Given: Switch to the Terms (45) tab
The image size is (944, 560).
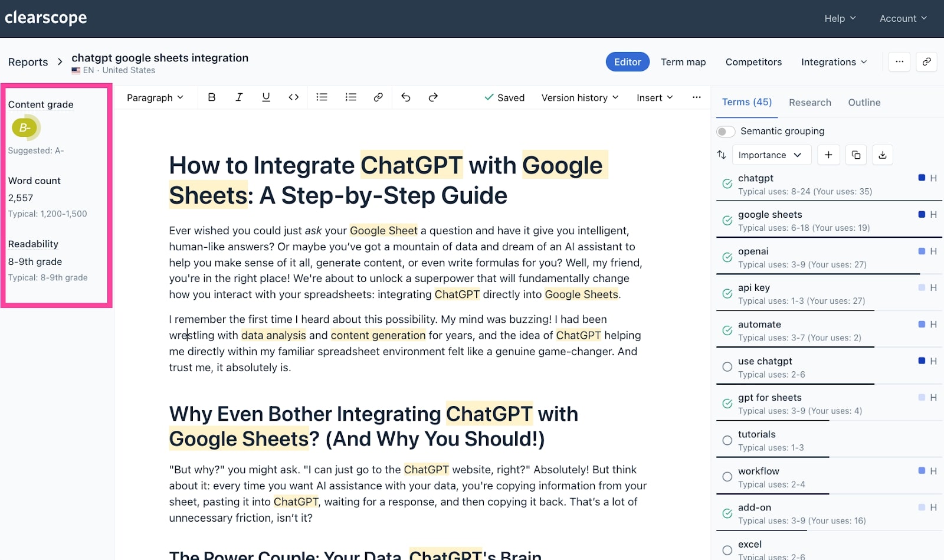Looking at the screenshot, I should 747,102.
